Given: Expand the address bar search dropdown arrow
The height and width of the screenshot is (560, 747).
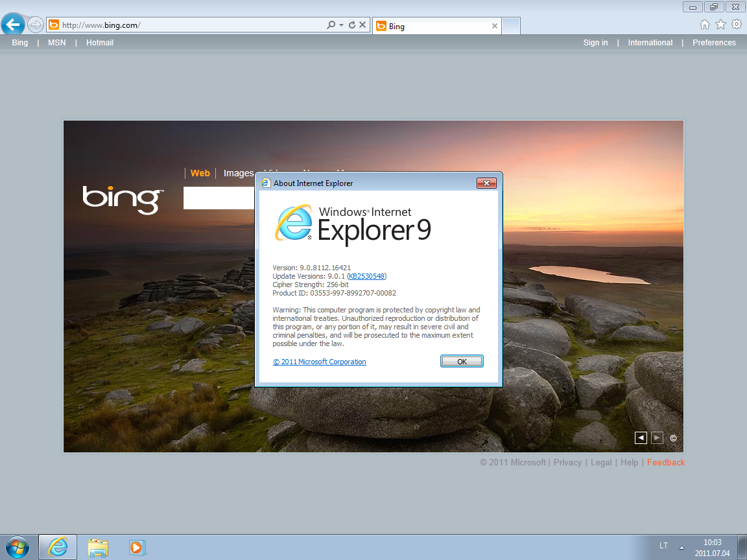Looking at the screenshot, I should [x=341, y=25].
